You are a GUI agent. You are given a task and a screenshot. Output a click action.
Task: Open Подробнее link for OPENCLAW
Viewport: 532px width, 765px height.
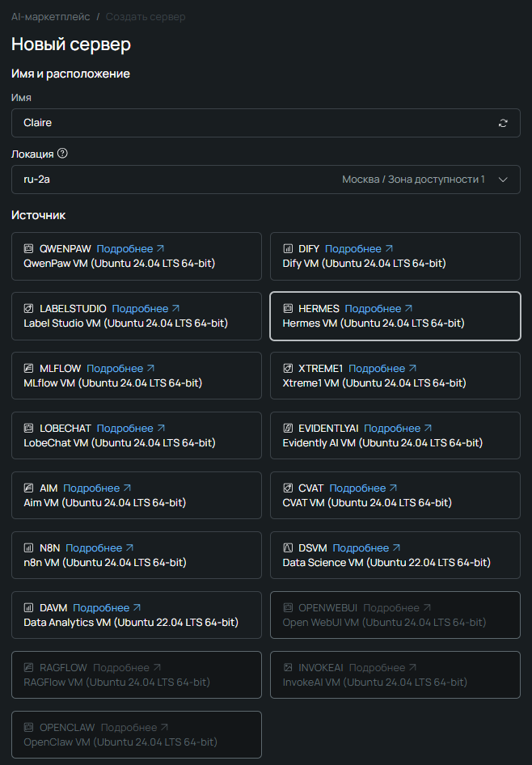click(134, 728)
